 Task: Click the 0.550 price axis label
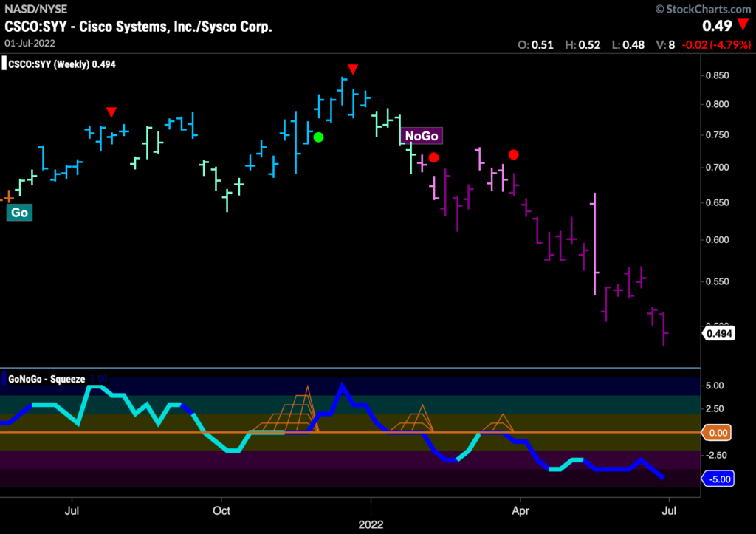[718, 281]
